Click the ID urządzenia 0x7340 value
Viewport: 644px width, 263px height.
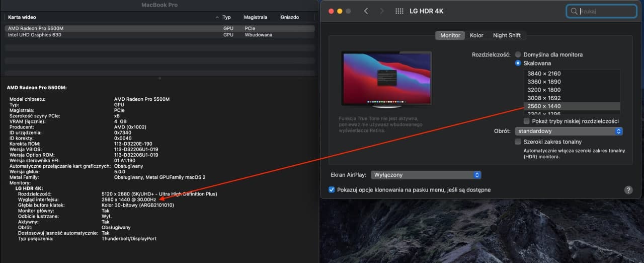click(x=123, y=133)
